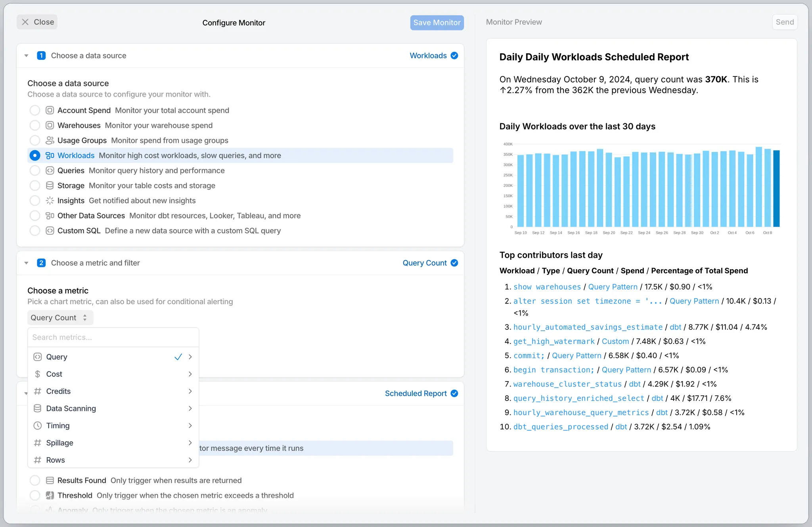Screen dimensions: 812x527
Task: Click the Workloads source icon
Action: tap(50, 155)
